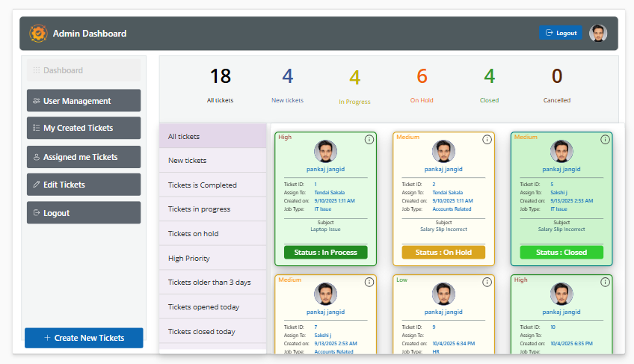
Task: Open My Created Tickets in sidebar
Action: tap(84, 128)
